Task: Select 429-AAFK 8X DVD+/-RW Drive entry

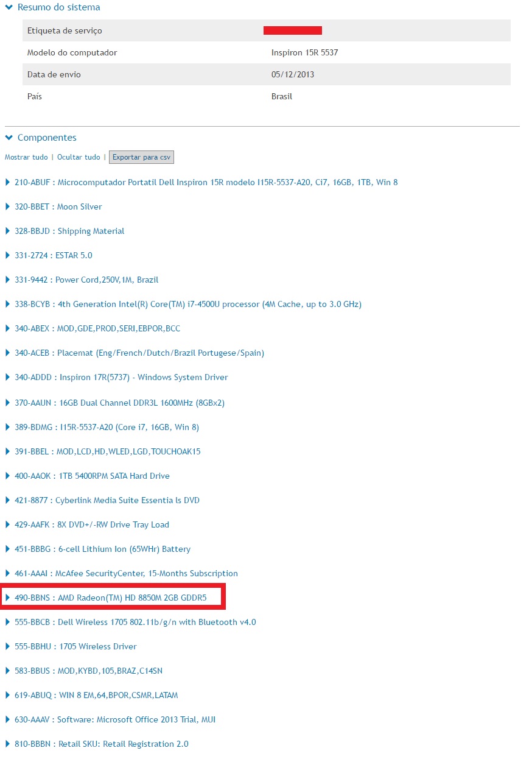Action: click(92, 524)
